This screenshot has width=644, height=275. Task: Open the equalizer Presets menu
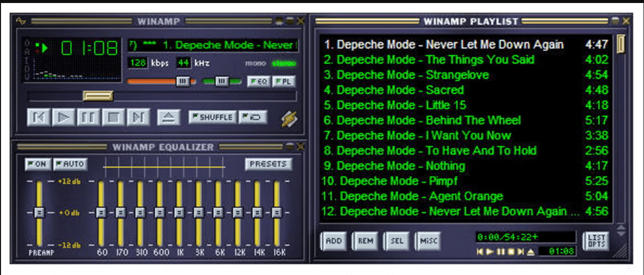pyautogui.click(x=268, y=164)
